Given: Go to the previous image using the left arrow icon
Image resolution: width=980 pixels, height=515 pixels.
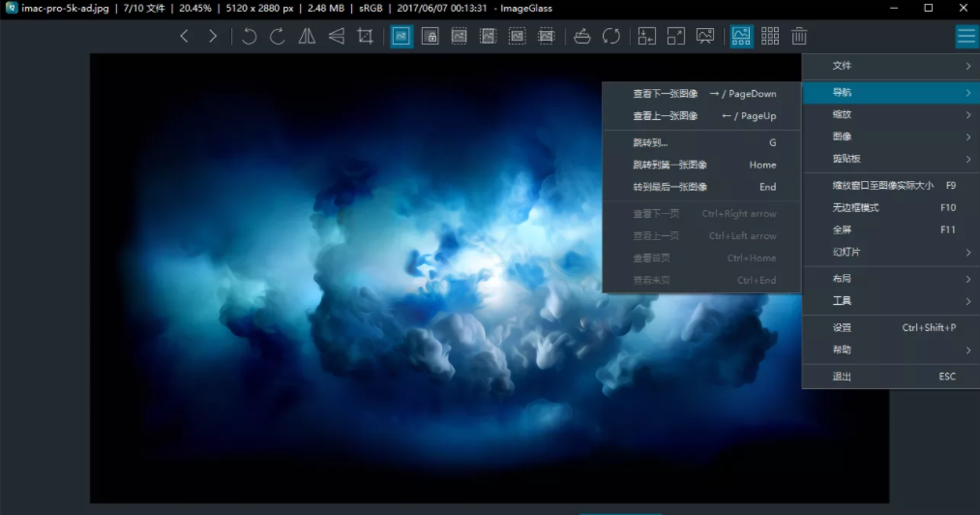Looking at the screenshot, I should pos(185,37).
